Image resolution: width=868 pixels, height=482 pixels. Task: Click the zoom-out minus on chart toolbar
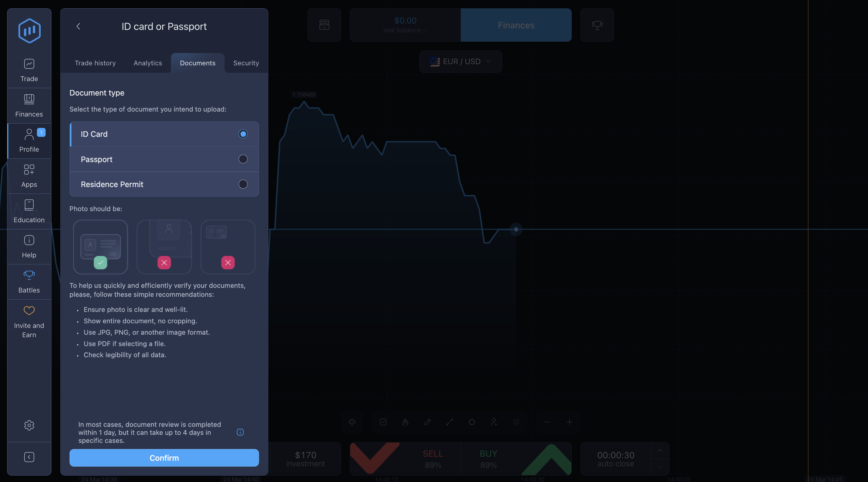(x=547, y=422)
